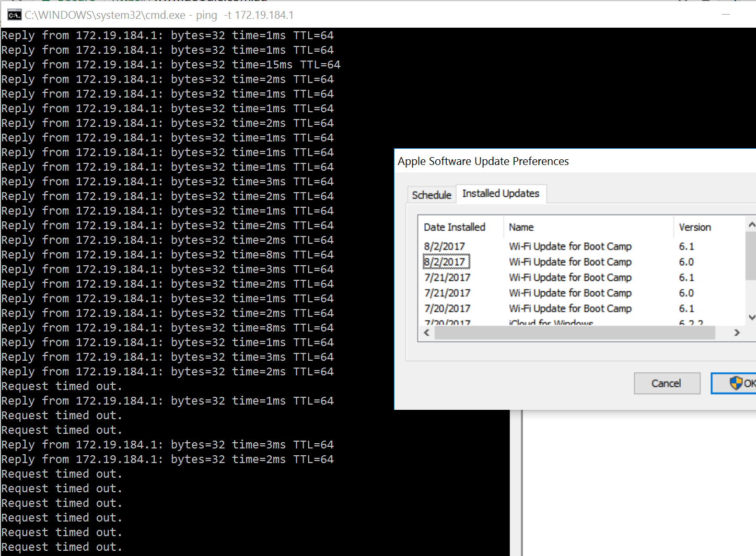Select the 7/21/2017 date of version 6.0 update
This screenshot has height=556, width=756.
[447, 293]
